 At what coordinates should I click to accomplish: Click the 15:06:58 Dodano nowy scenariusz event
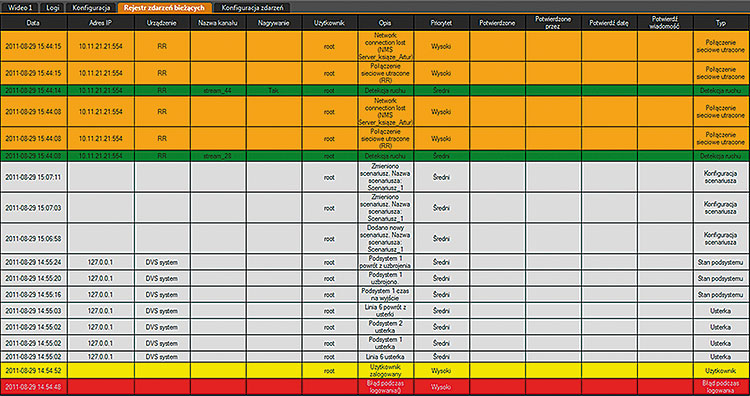[x=375, y=239]
